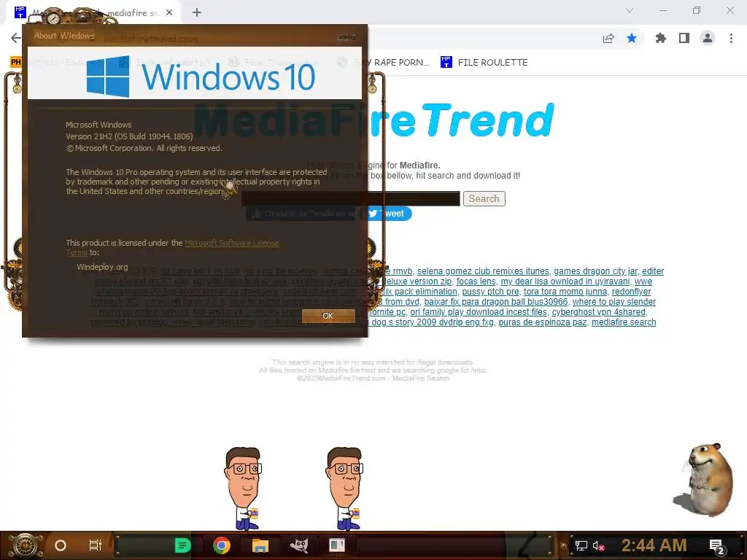Open Task View on the taskbar
This screenshot has height=560, width=747.
pos(96,545)
